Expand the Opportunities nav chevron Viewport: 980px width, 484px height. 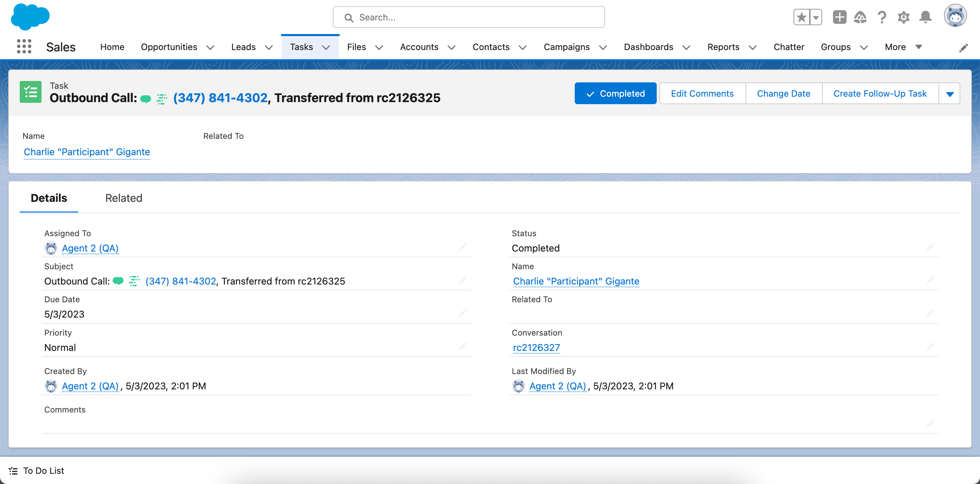pos(210,47)
